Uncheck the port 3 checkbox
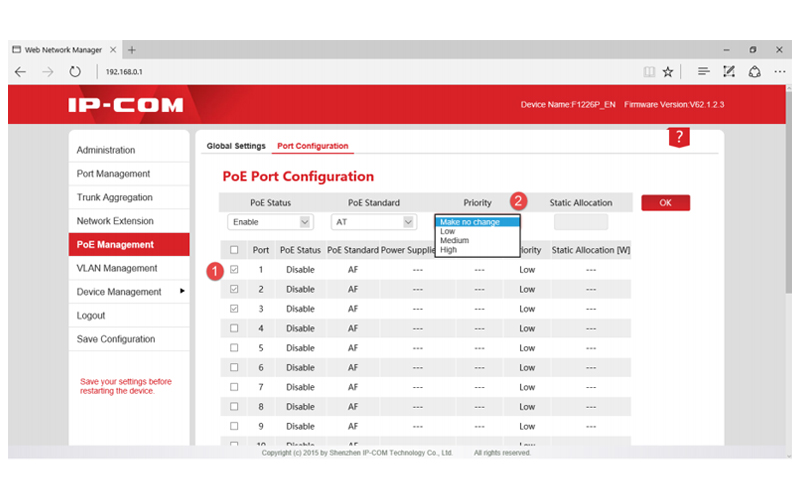800x500 pixels. point(234,309)
